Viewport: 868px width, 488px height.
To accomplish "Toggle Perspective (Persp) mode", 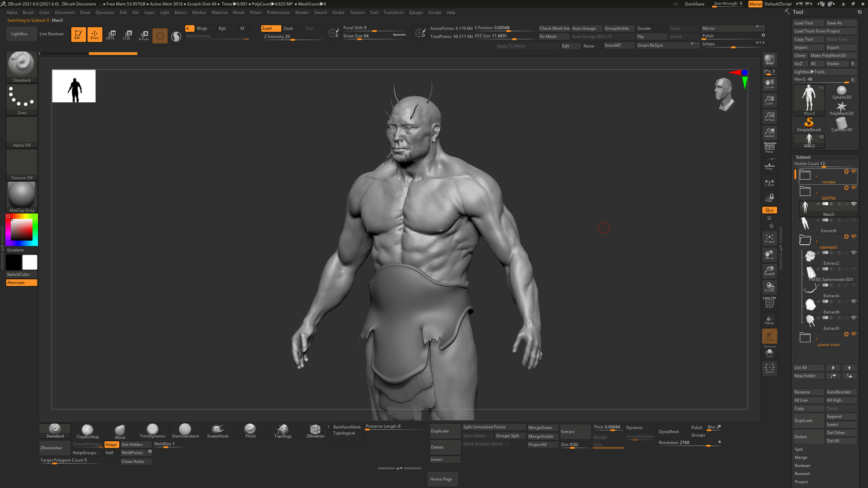I will click(x=769, y=149).
